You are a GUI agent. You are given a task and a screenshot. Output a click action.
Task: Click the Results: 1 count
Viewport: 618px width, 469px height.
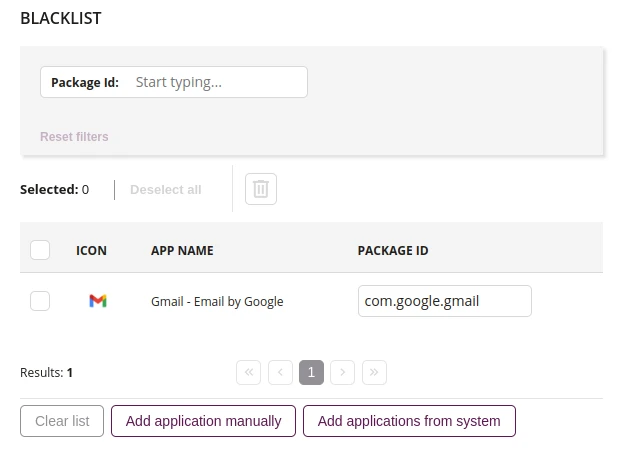click(x=47, y=372)
